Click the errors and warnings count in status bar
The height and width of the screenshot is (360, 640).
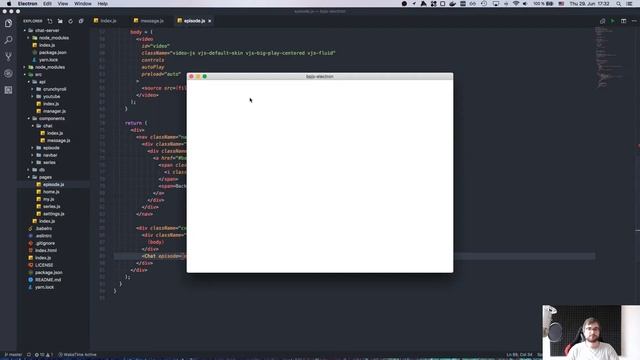[44, 355]
